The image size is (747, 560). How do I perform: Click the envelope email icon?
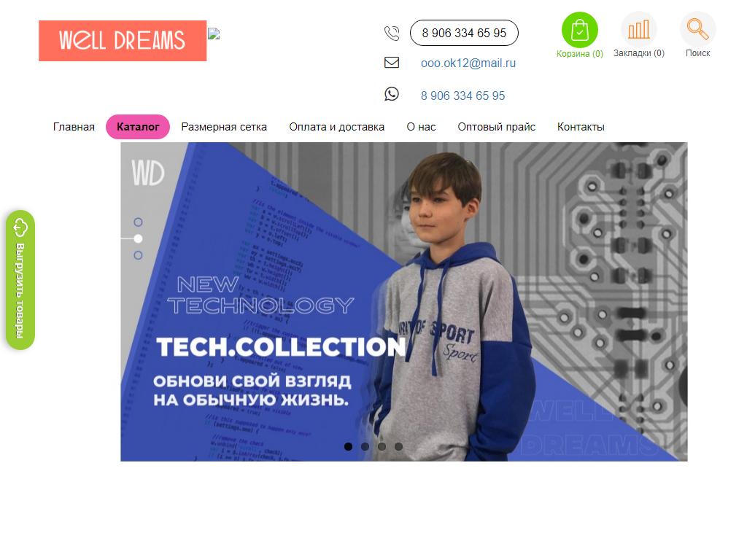[392, 63]
